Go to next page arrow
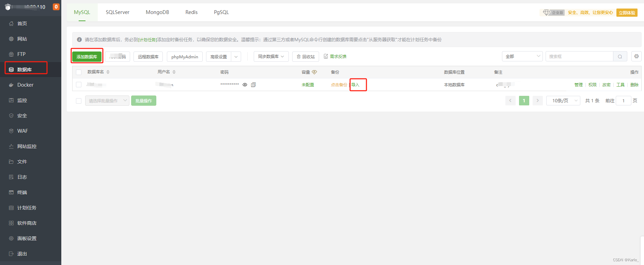The image size is (644, 265). 538,101
